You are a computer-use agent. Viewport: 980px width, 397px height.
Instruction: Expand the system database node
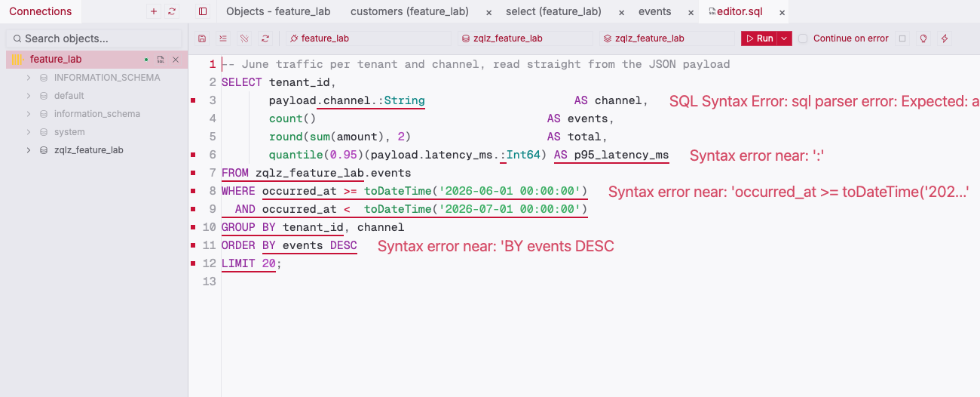[x=29, y=132]
